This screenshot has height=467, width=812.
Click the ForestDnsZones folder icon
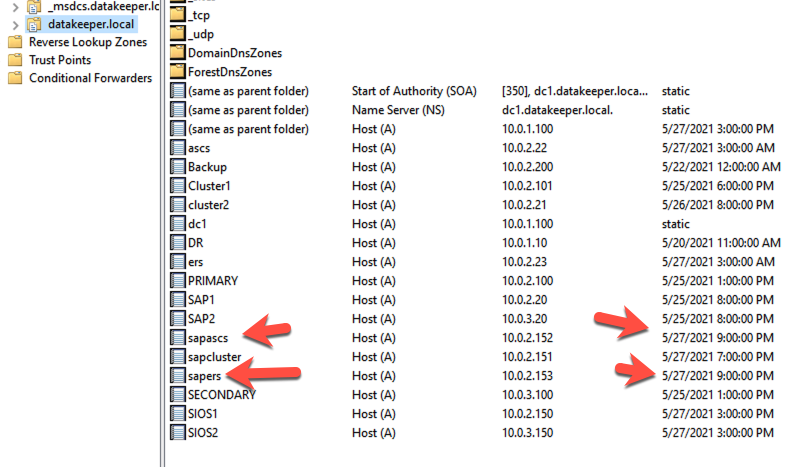pyautogui.click(x=178, y=71)
